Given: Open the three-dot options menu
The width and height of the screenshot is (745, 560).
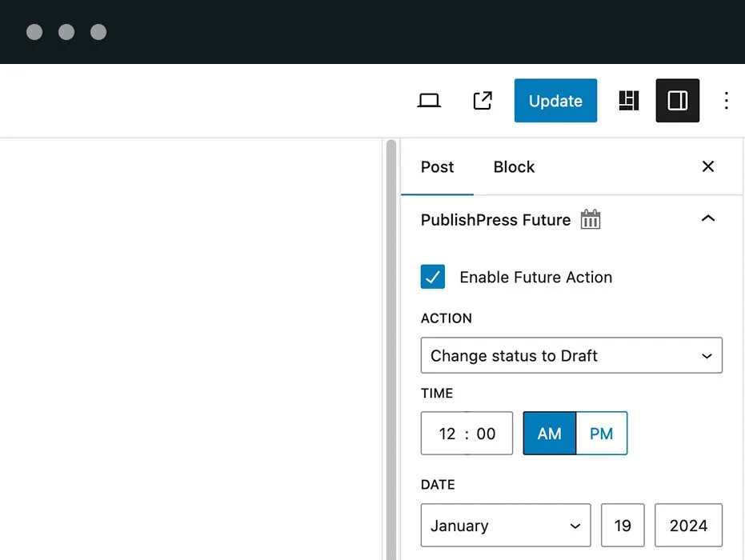Looking at the screenshot, I should pyautogui.click(x=726, y=101).
